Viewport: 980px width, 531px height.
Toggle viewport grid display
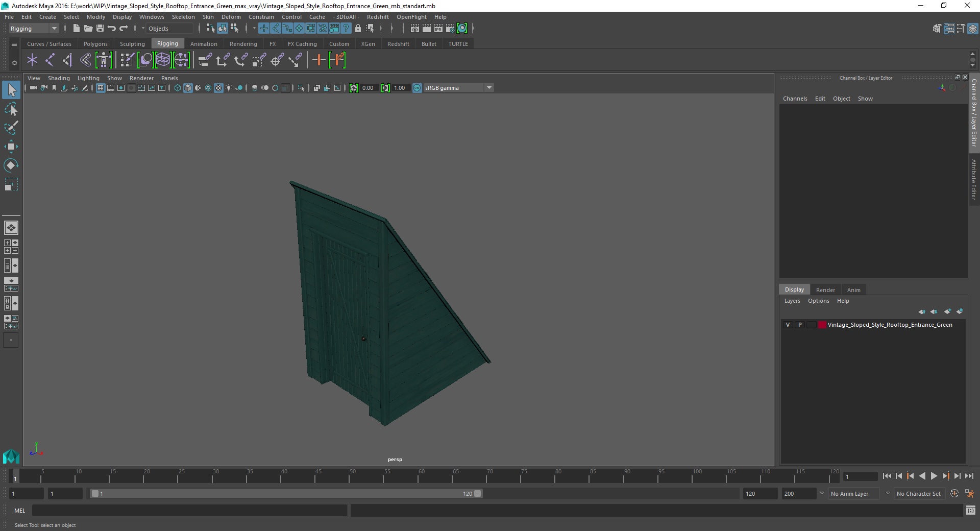[101, 88]
